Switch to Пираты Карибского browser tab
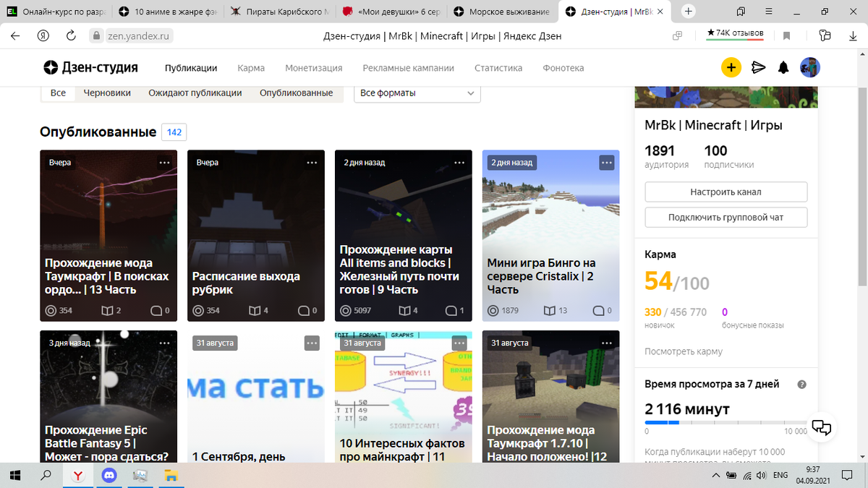The image size is (868, 488). point(279,12)
